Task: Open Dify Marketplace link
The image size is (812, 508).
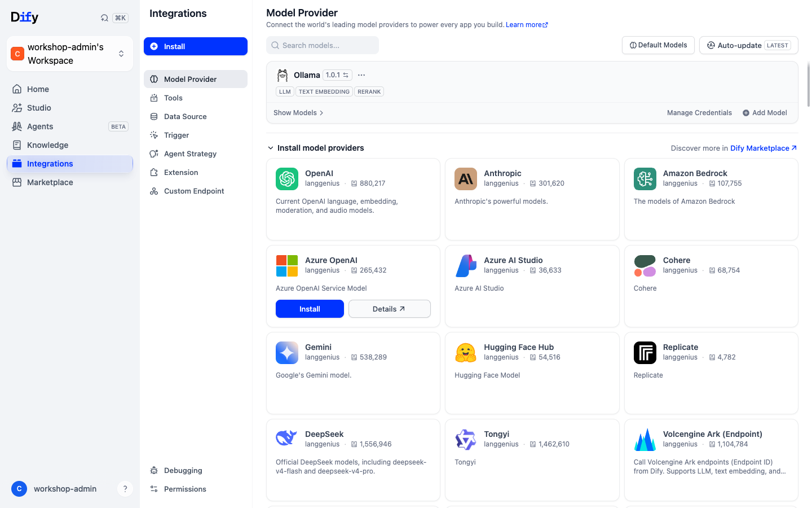Action: [764, 148]
